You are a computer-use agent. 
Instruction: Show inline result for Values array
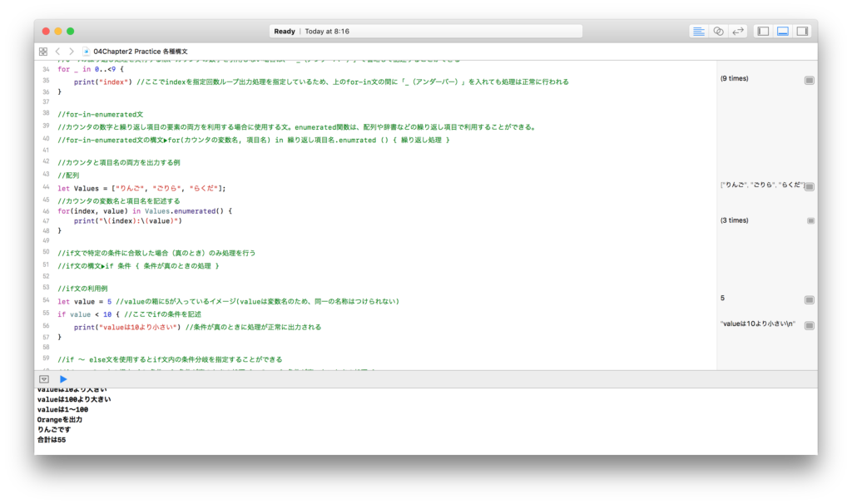coord(810,187)
